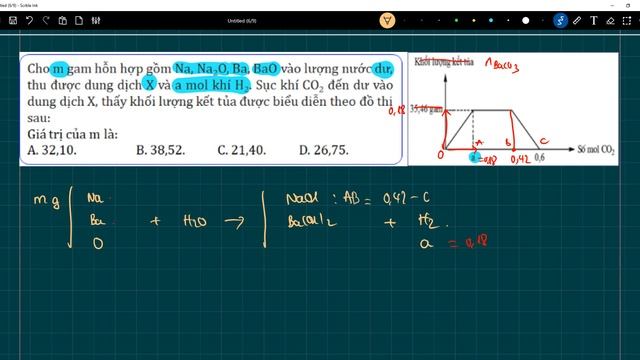This screenshot has height=360, width=640.
Task: Select the rectangular selection tool
Action: [x=627, y=20]
